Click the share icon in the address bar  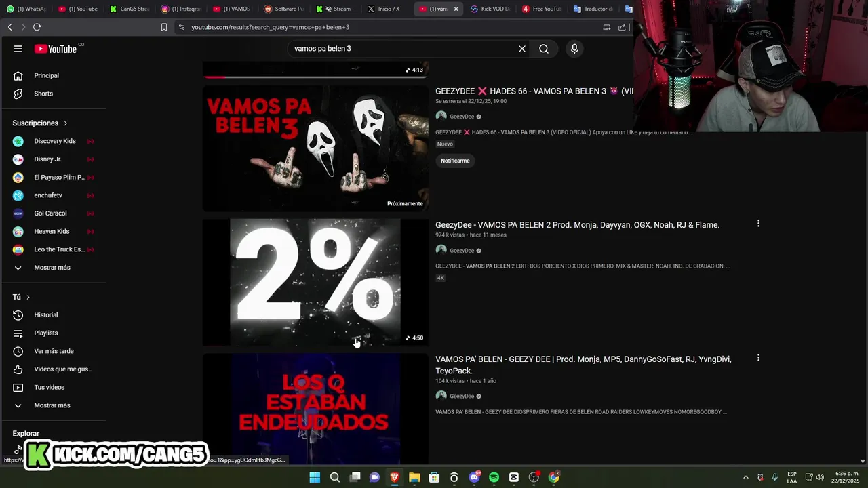click(x=622, y=27)
